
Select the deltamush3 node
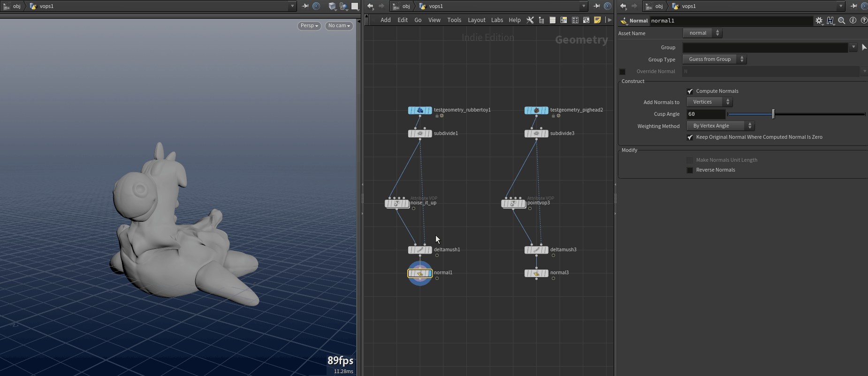coord(536,250)
